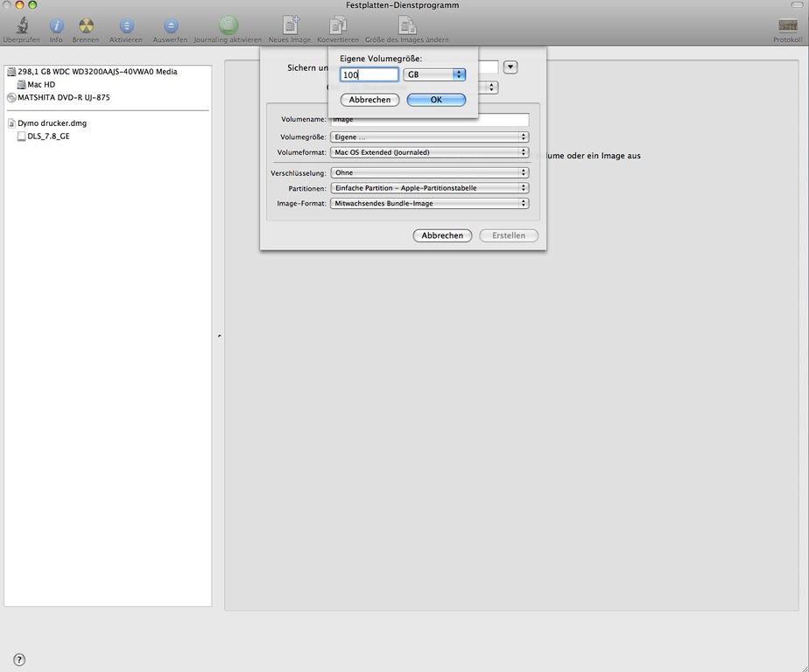Open the Protokoll log icon

click(787, 26)
